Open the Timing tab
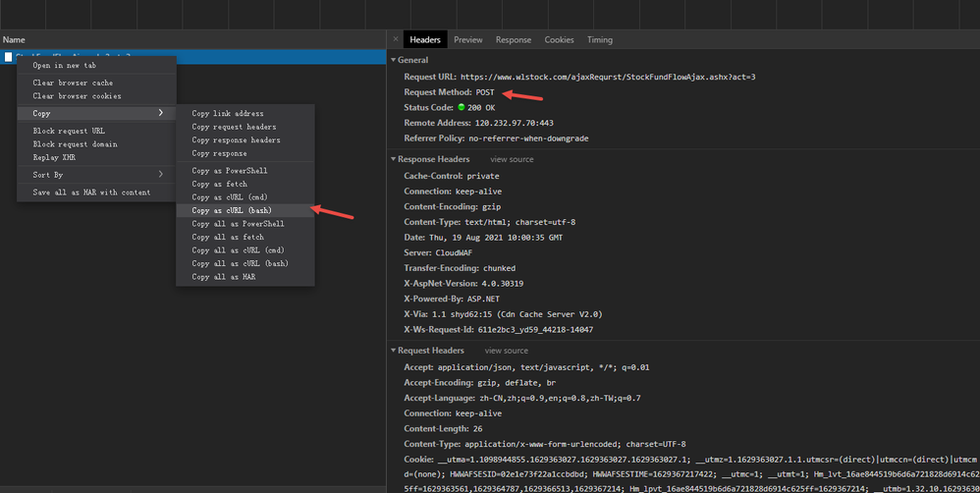The image size is (980, 493). pyautogui.click(x=599, y=40)
